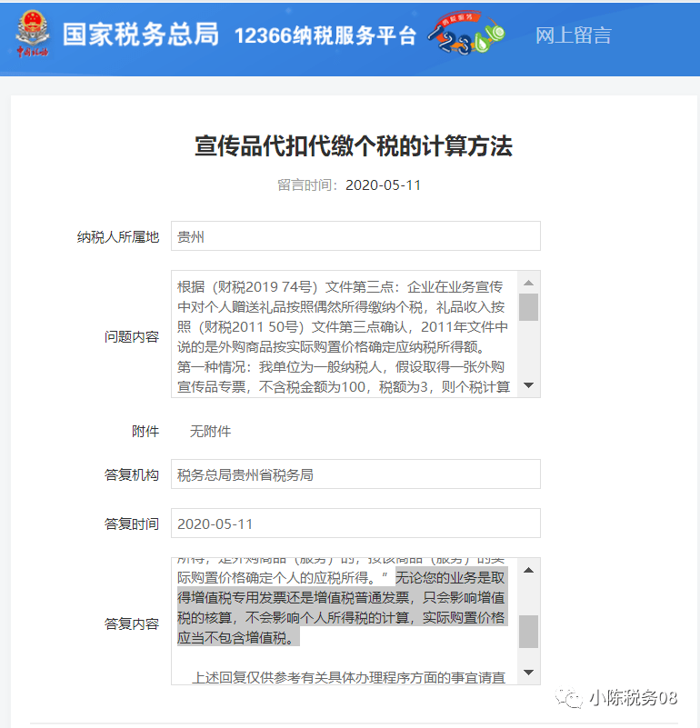The height and width of the screenshot is (728, 700).
Task: Click inside the 问题内容 text area
Action: click(x=345, y=334)
